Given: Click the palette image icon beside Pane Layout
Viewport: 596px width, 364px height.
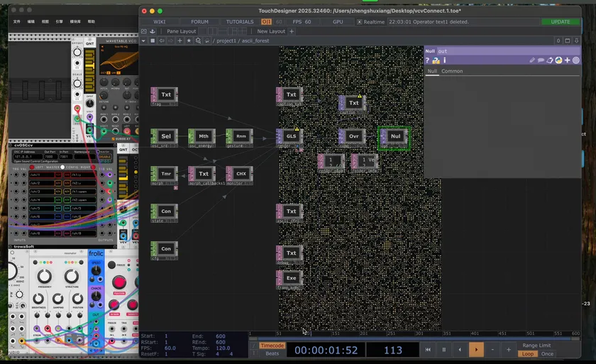Looking at the screenshot, I should tap(143, 31).
